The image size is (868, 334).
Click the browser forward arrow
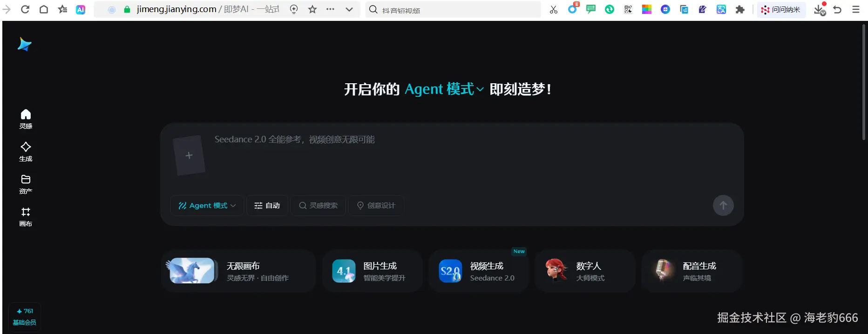(x=7, y=9)
